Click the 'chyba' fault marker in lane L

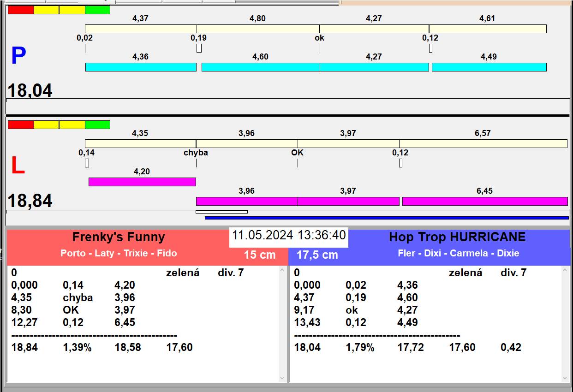click(x=196, y=153)
